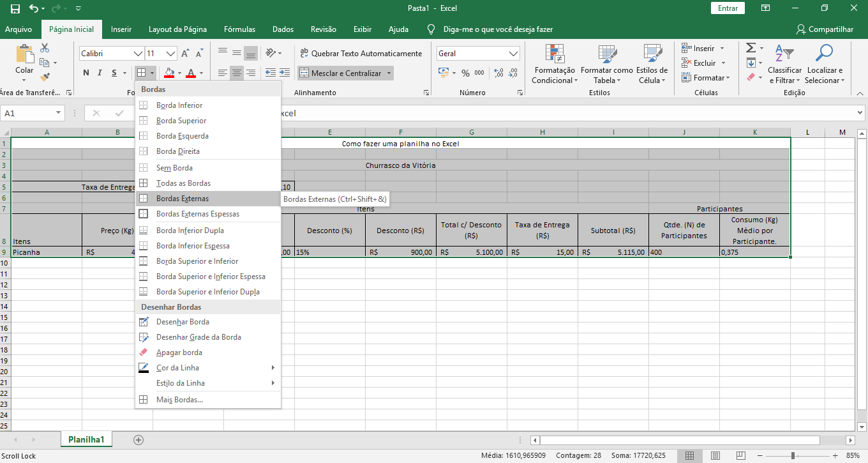Toggle Itálico italic formatting
This screenshot has width=868, height=463.
tap(100, 73)
